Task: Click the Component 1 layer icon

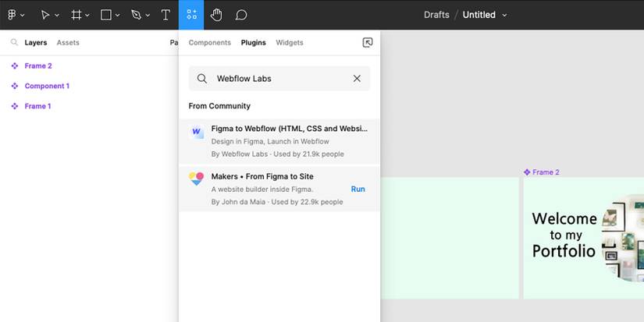Action: point(15,86)
